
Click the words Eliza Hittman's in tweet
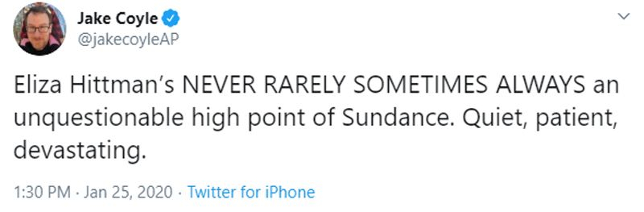point(94,85)
